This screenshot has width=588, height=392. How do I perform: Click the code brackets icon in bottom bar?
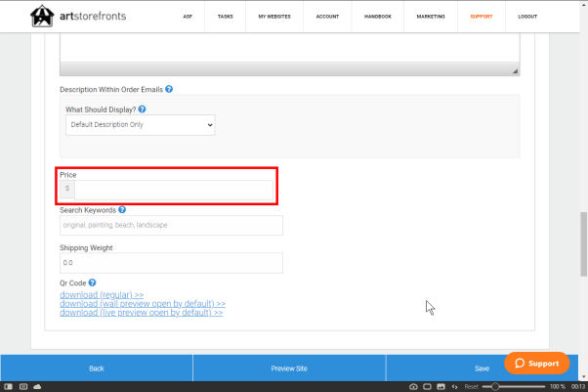point(454,387)
